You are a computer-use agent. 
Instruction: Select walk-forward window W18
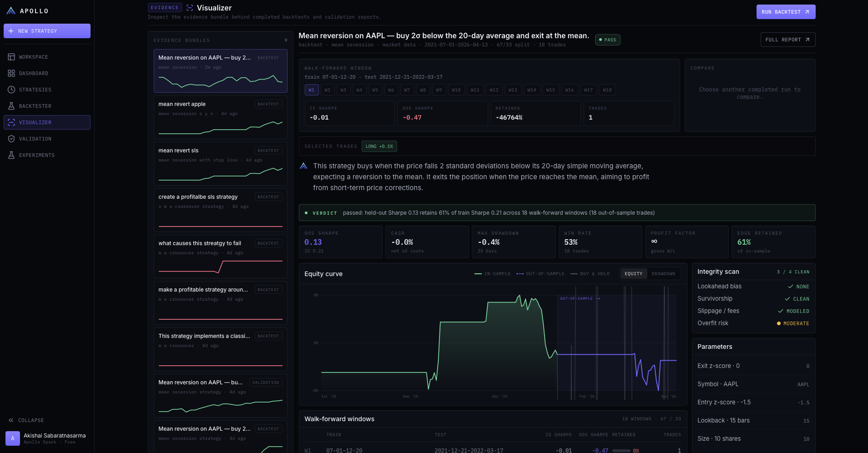tap(607, 90)
